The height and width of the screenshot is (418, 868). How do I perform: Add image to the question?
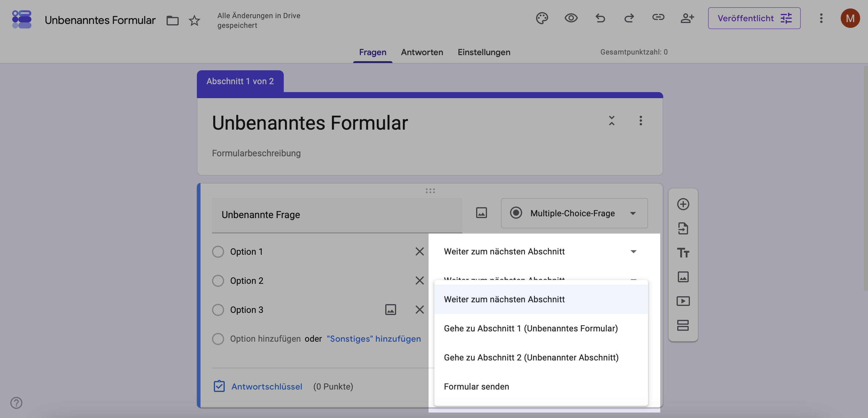click(481, 213)
